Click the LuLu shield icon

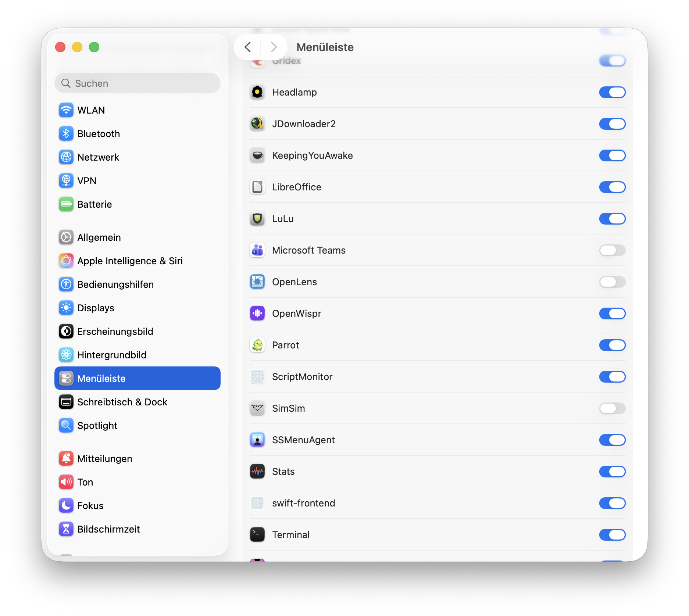[x=257, y=219]
